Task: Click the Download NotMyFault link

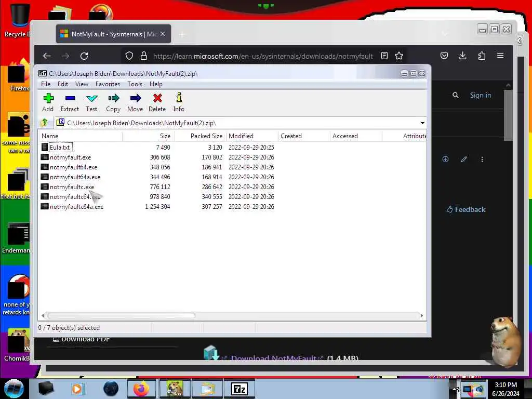Action: point(274,358)
